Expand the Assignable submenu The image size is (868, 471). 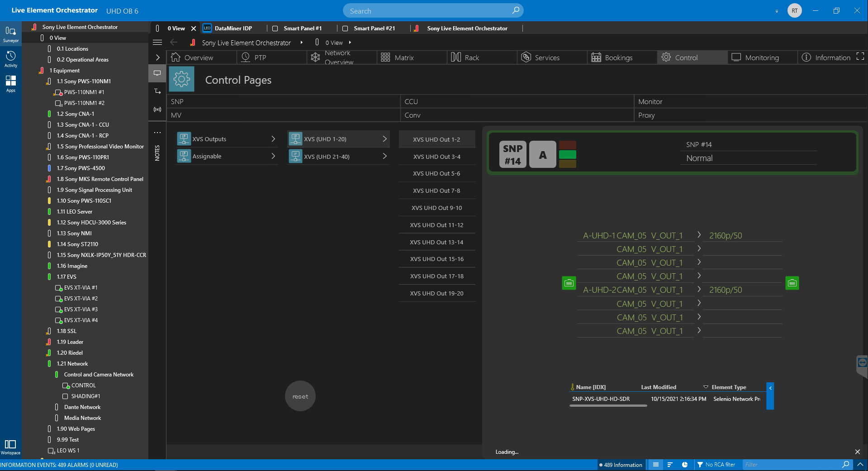pyautogui.click(x=273, y=156)
